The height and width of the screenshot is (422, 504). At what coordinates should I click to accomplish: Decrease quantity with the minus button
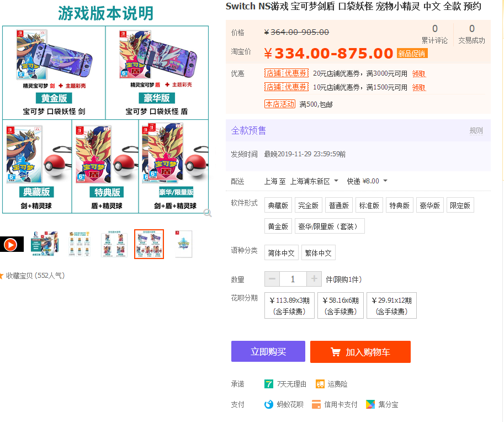point(272,279)
